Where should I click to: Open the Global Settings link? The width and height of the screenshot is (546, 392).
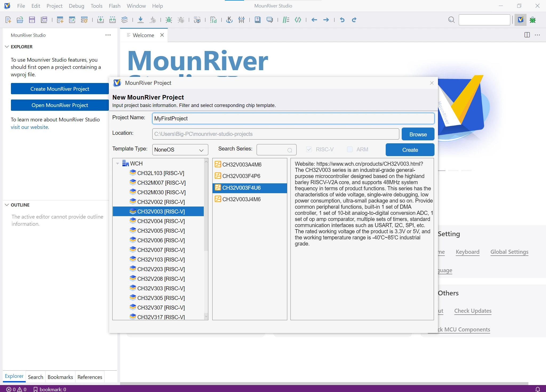509,252
